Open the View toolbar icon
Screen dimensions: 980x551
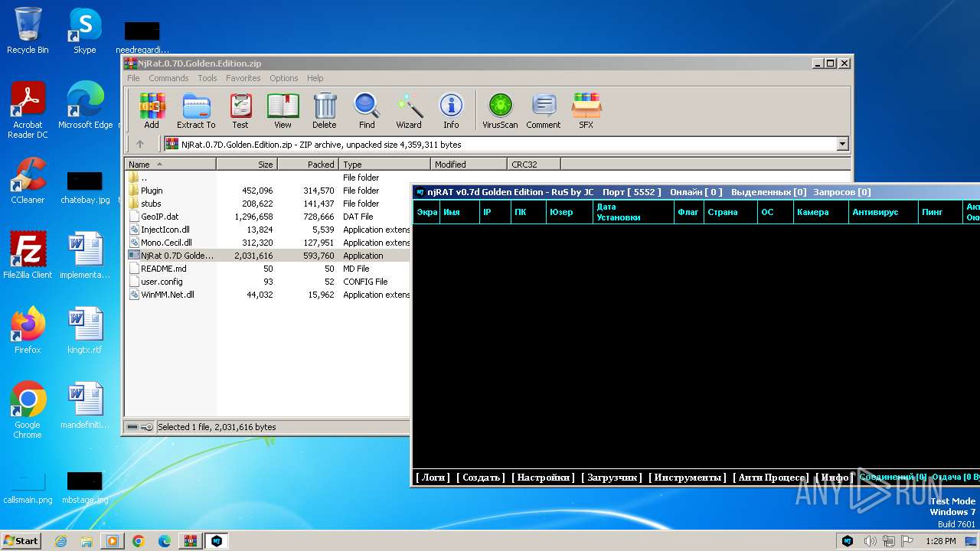283,111
